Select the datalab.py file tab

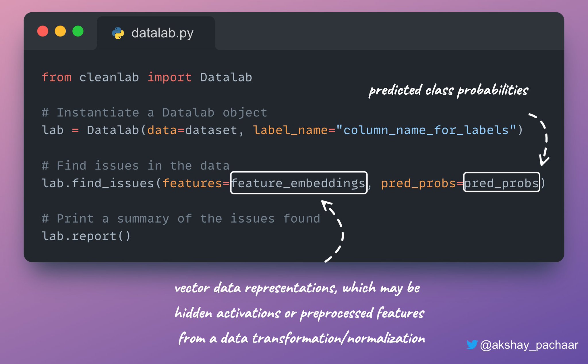coord(156,33)
